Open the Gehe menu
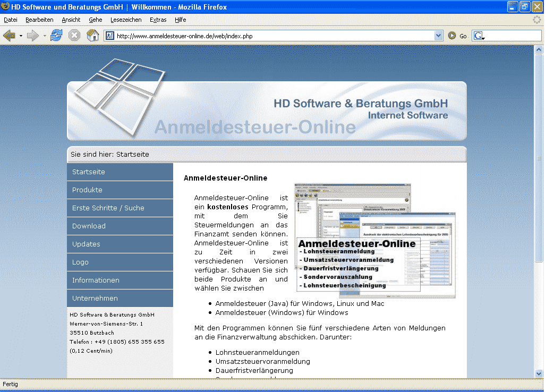This screenshot has height=392, width=546. (96, 20)
